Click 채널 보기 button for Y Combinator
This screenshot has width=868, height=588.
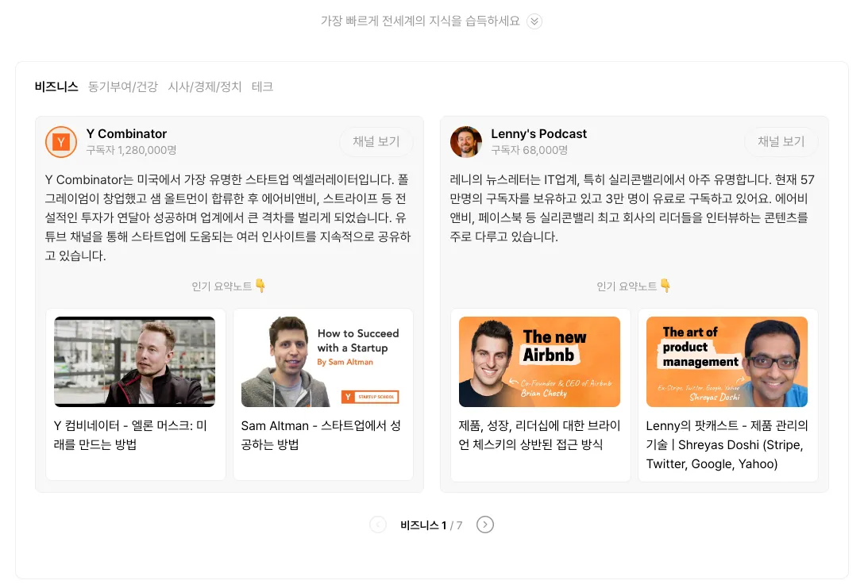[376, 142]
